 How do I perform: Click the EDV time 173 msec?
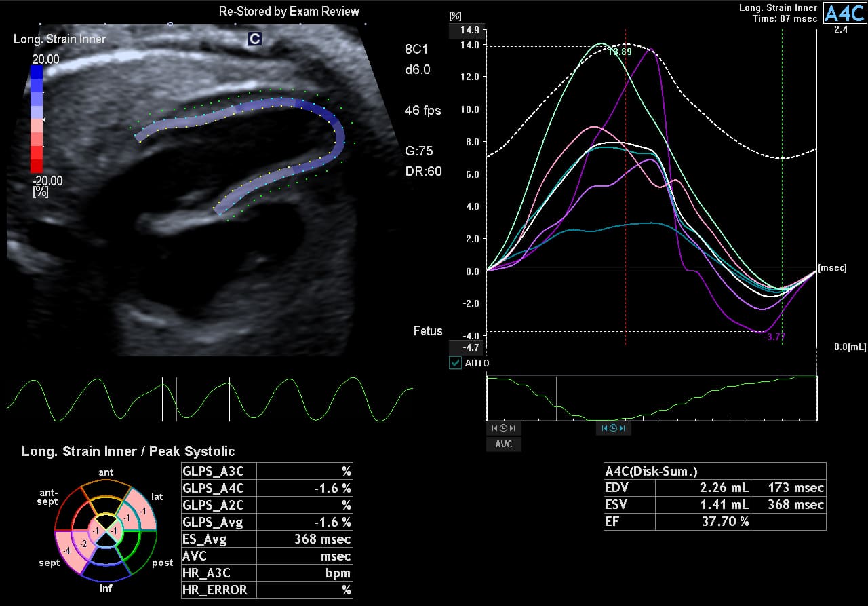790,488
